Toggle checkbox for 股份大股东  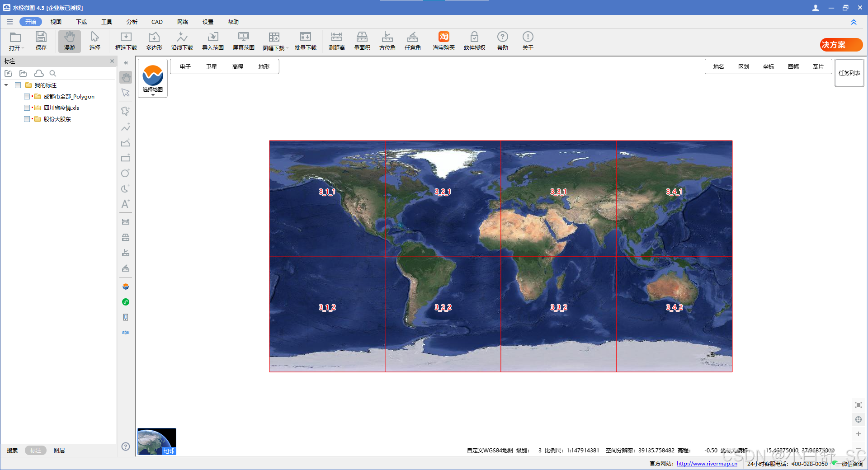click(x=27, y=119)
